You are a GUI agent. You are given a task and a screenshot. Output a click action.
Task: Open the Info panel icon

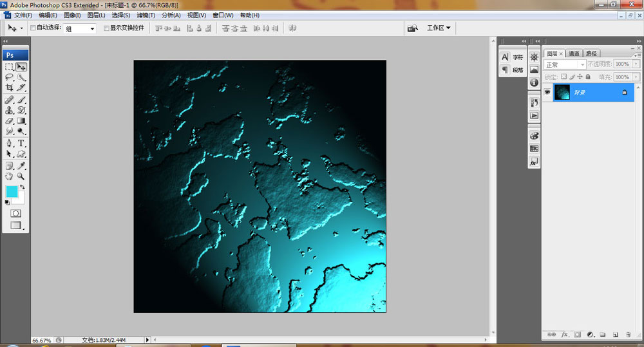[x=534, y=82]
